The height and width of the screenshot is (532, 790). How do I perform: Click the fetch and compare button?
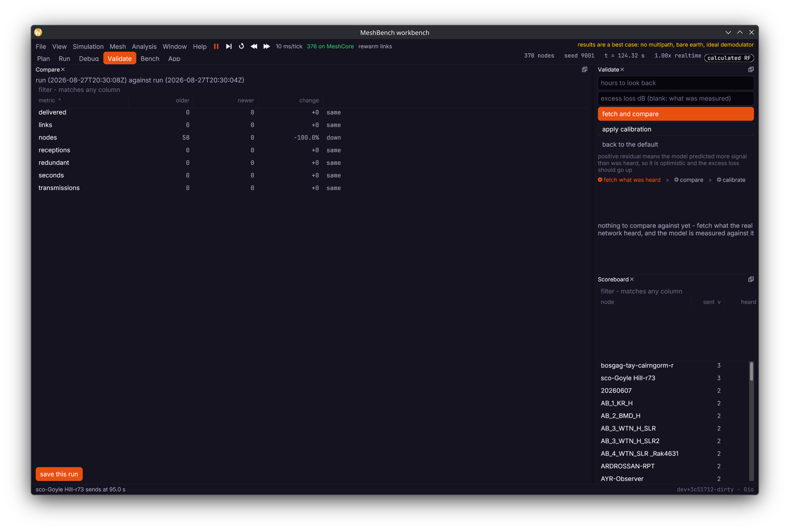point(675,114)
